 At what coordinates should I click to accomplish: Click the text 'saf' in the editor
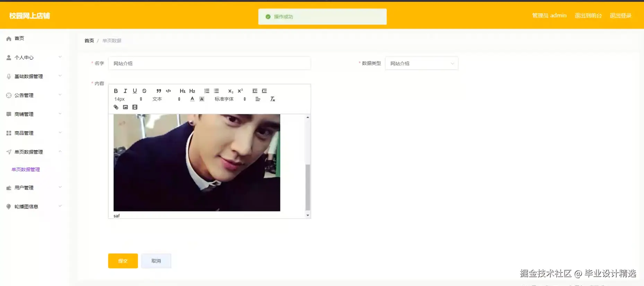(116, 216)
